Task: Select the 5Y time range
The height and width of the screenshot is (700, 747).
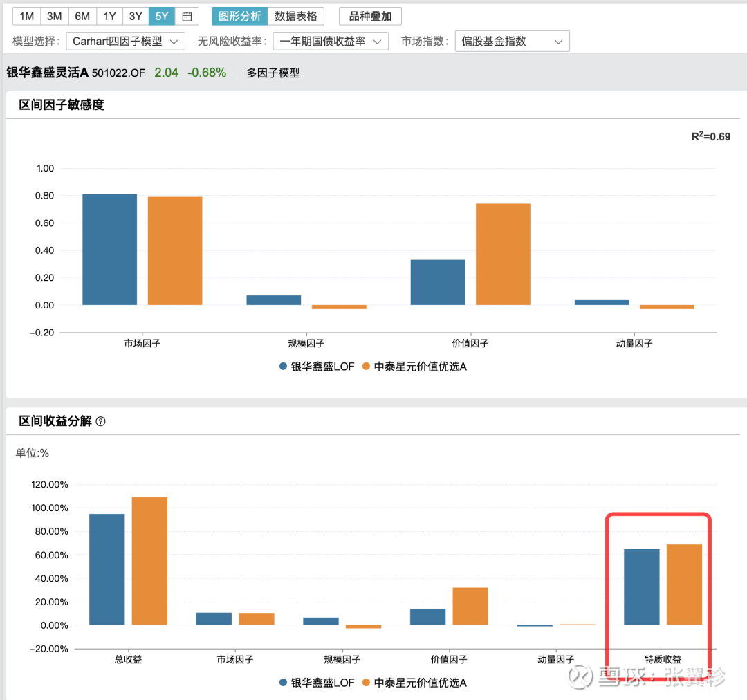Action: click(x=162, y=17)
